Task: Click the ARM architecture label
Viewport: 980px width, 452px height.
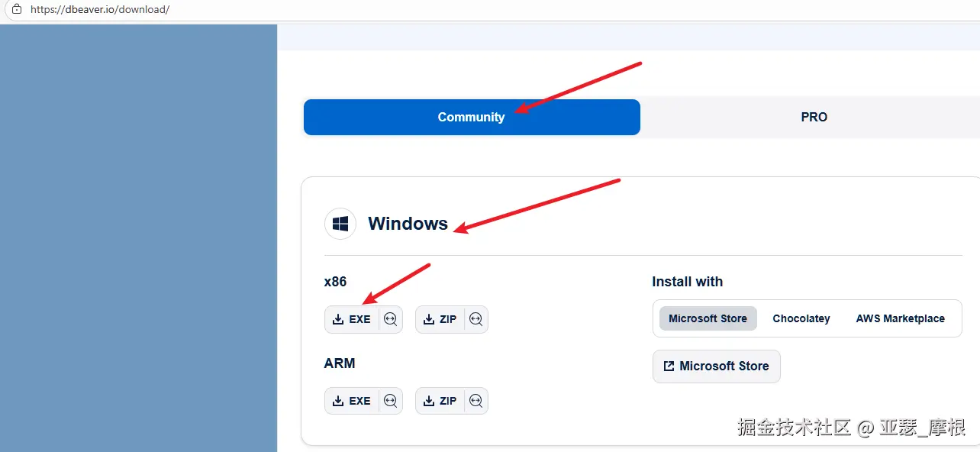Action: 340,363
